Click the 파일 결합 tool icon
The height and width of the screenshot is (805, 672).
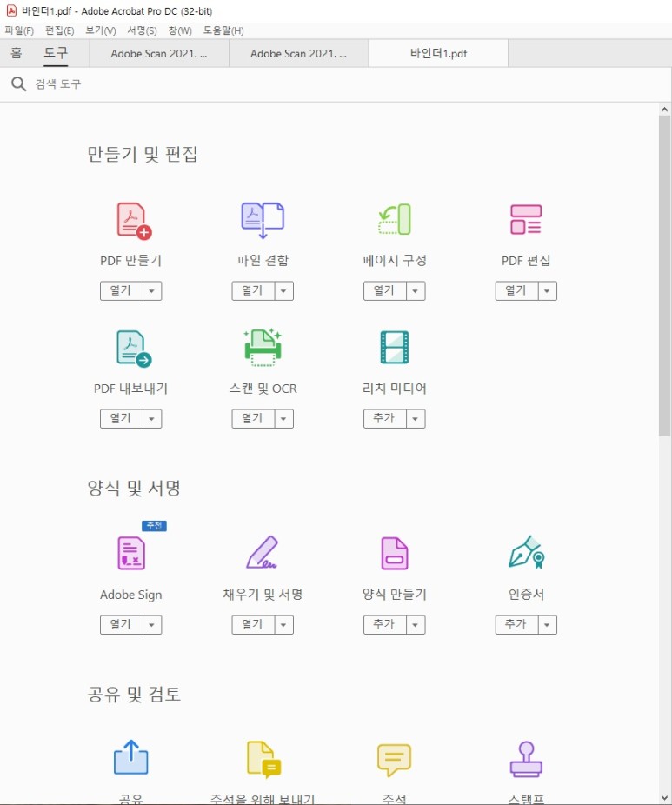(x=263, y=220)
